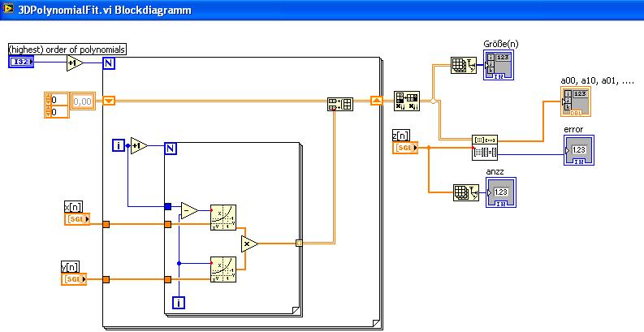Viewport: 644px width, 332px height.
Task: Select the increment node after the I32 terminal
Action: (75, 63)
